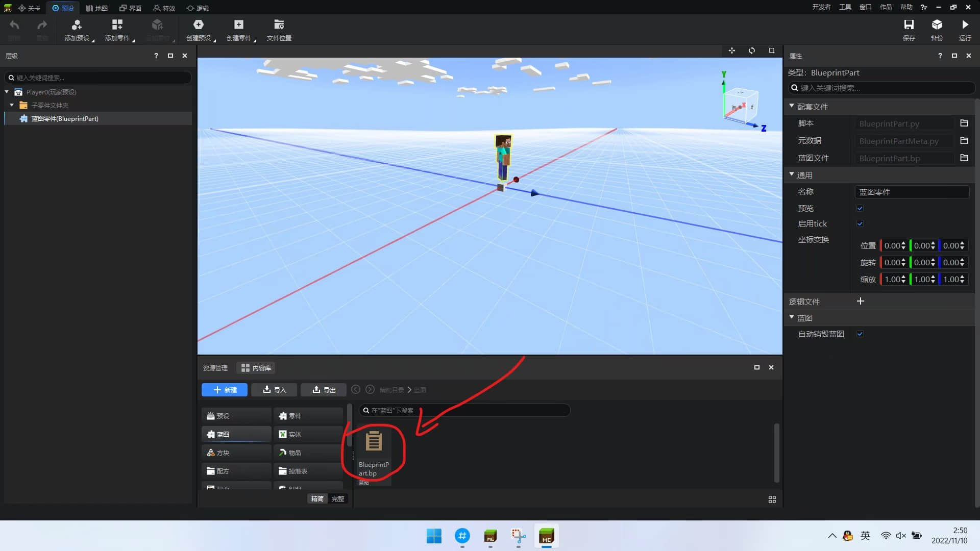980x551 pixels.
Task: Collapse the 通用 section
Action: coord(792,174)
